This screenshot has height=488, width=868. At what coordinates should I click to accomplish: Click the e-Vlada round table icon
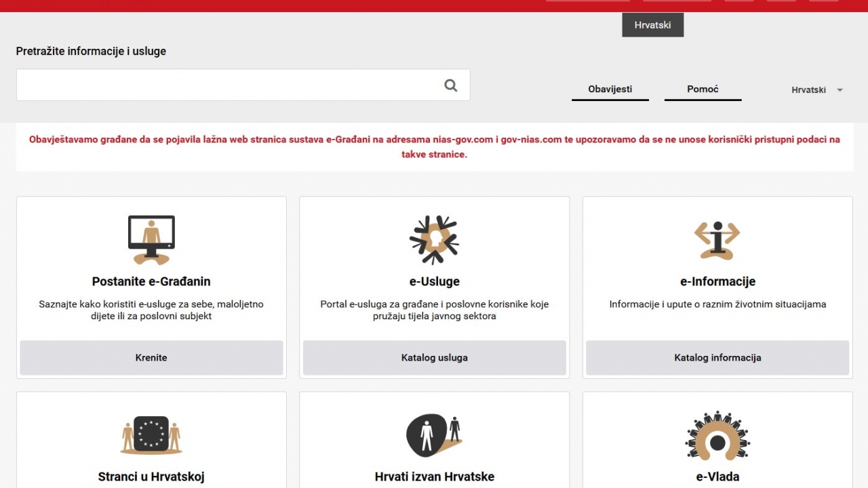pos(717,435)
